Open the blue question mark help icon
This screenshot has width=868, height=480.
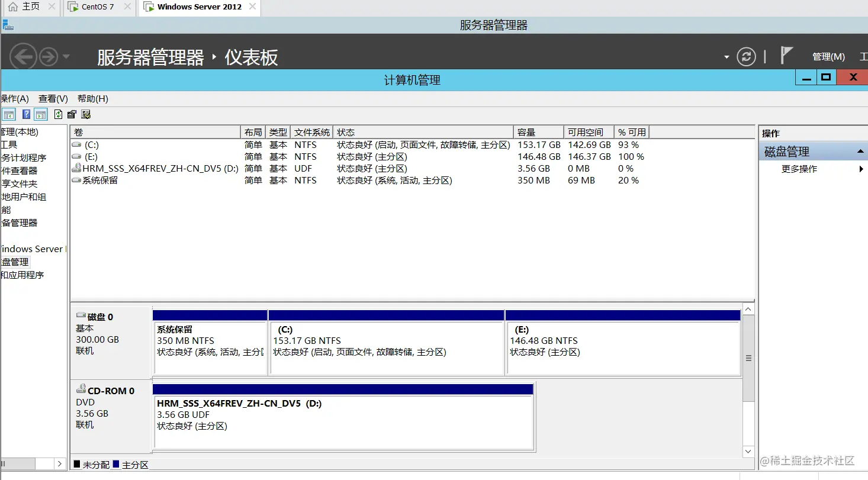point(26,114)
